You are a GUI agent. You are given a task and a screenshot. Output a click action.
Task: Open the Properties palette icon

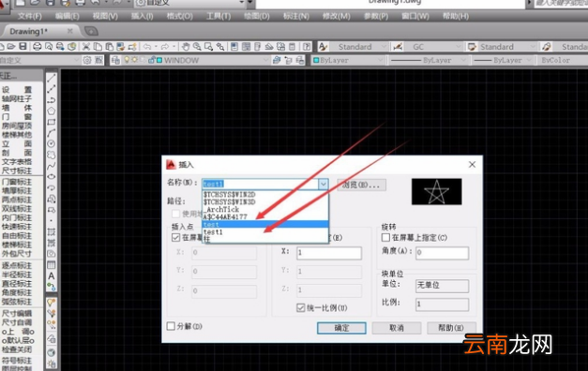coord(234,47)
